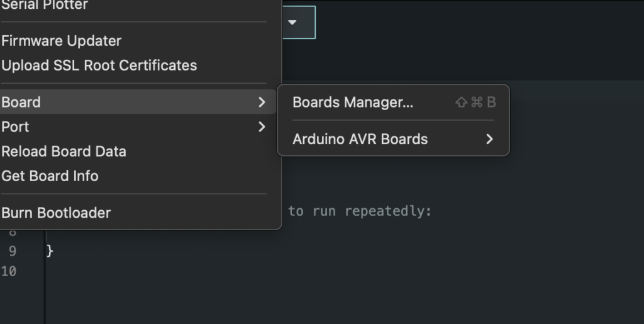Click line number 9 in gutter
Image resolution: width=644 pixels, height=324 pixels.
pyautogui.click(x=13, y=251)
